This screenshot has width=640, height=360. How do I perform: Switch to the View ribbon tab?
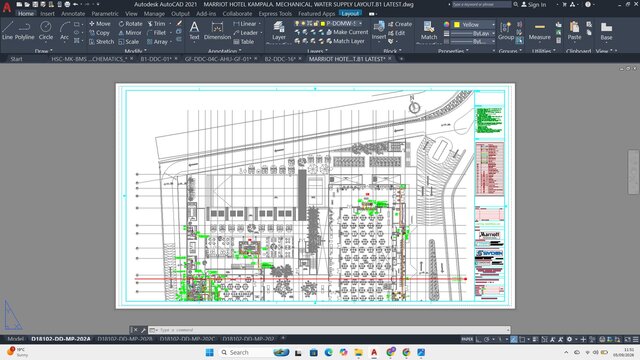pos(131,13)
